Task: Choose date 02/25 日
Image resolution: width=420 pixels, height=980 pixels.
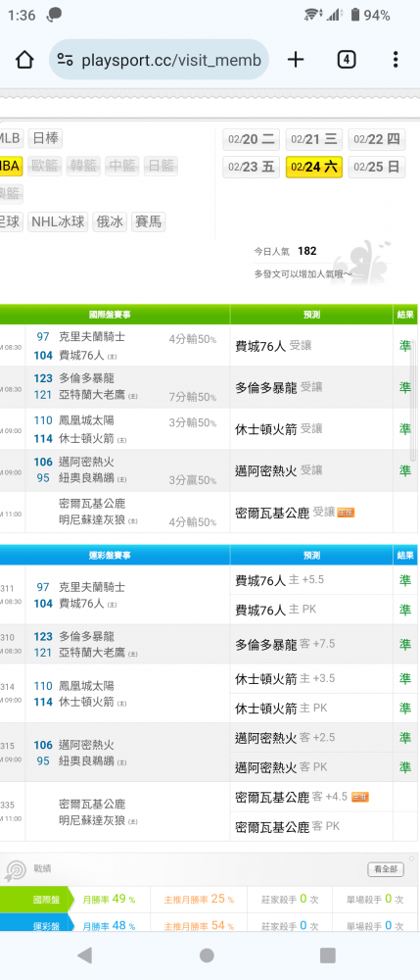Action: click(376, 167)
